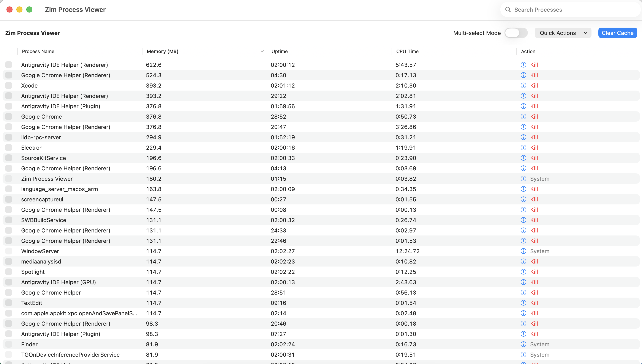Open info icon for Finder row

pyautogui.click(x=523, y=344)
